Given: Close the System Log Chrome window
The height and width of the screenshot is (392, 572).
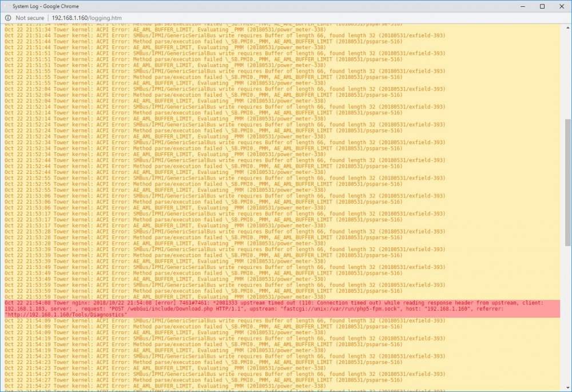Looking at the screenshot, I should pyautogui.click(x=562, y=6).
